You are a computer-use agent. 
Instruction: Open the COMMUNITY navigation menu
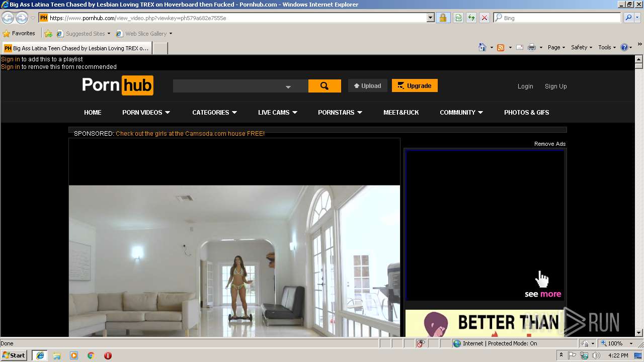coord(461,113)
